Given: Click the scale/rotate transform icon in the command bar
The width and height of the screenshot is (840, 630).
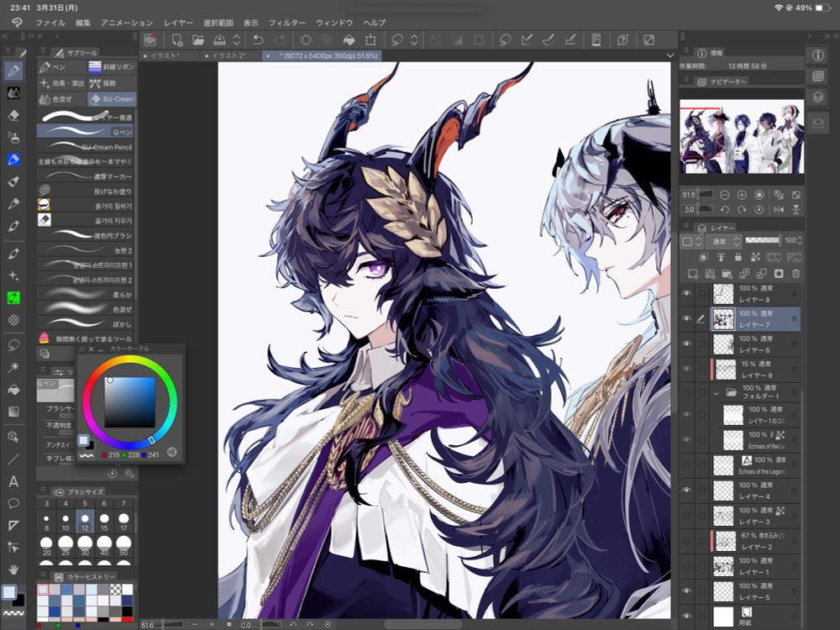Looking at the screenshot, I should [370, 39].
